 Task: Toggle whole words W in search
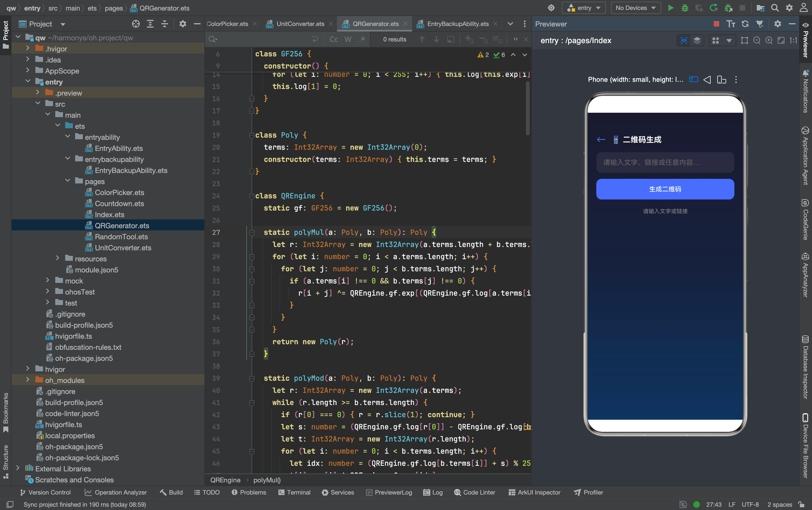(348, 40)
